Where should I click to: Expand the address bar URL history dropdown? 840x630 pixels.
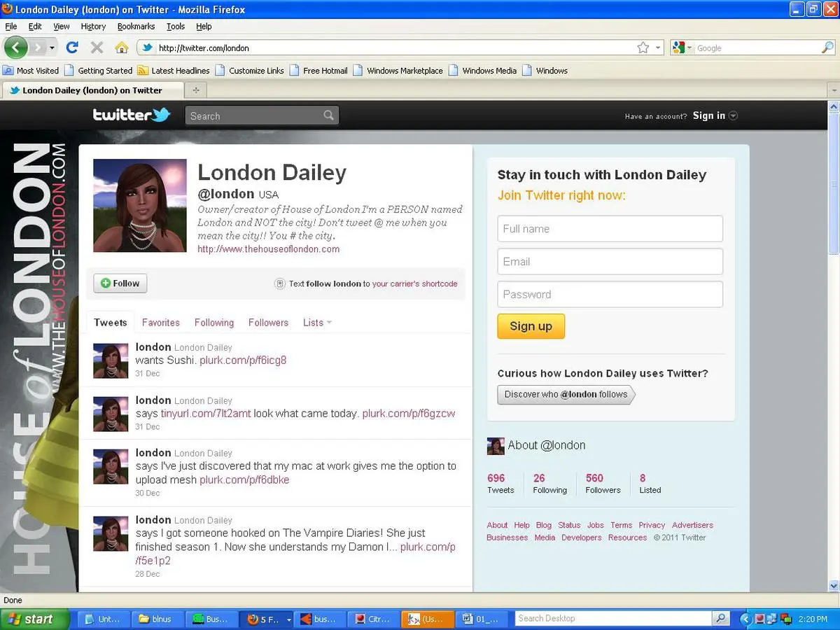click(x=658, y=48)
